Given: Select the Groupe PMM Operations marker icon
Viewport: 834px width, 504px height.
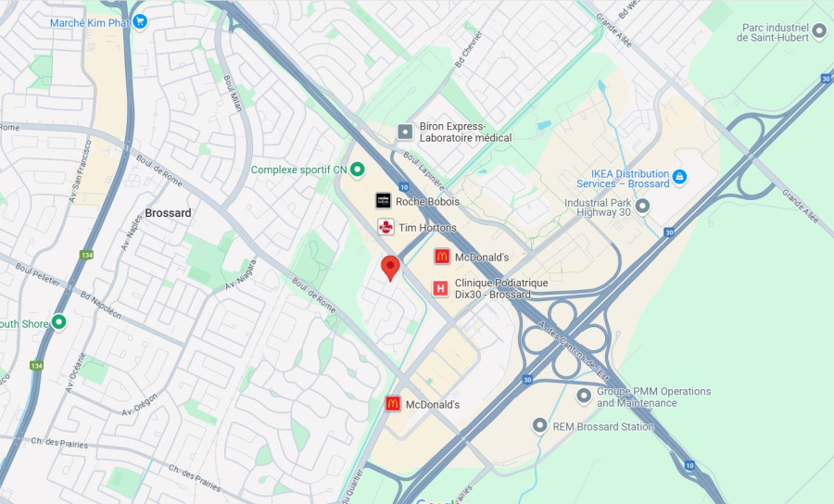Looking at the screenshot, I should click(x=584, y=396).
